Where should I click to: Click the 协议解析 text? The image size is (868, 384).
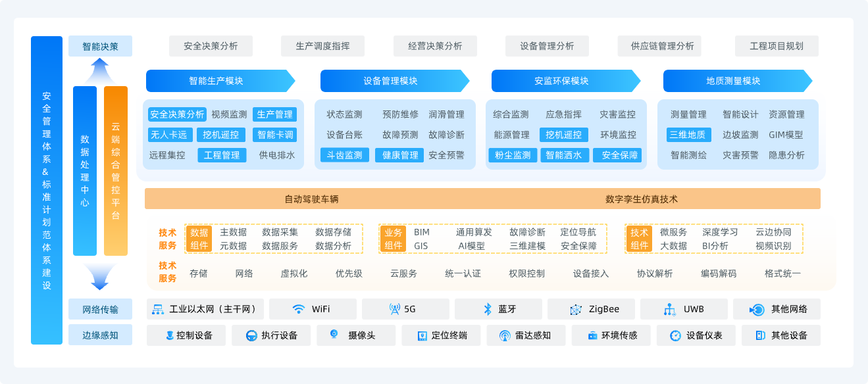(x=655, y=274)
